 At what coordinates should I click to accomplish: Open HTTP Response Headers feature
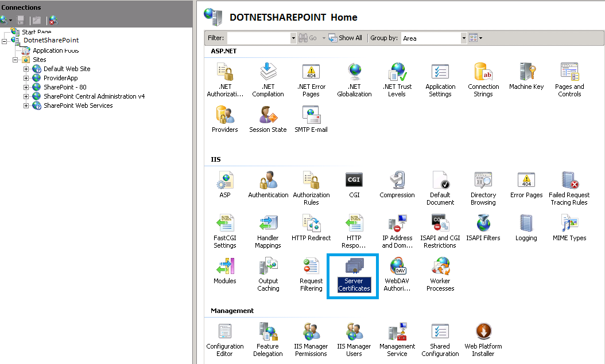point(354,231)
